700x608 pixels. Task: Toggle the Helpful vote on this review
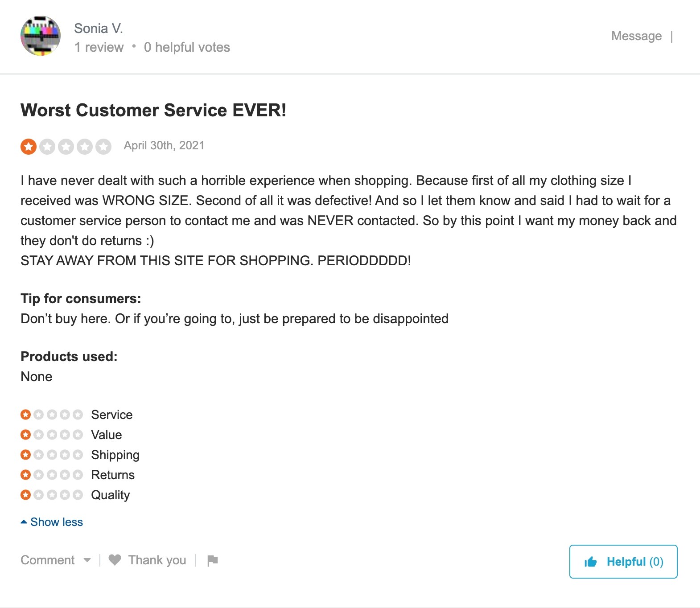(x=623, y=562)
